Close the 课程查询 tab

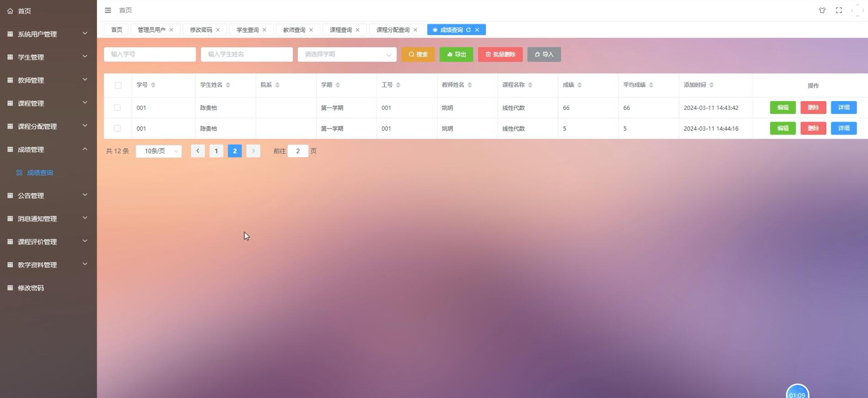358,30
